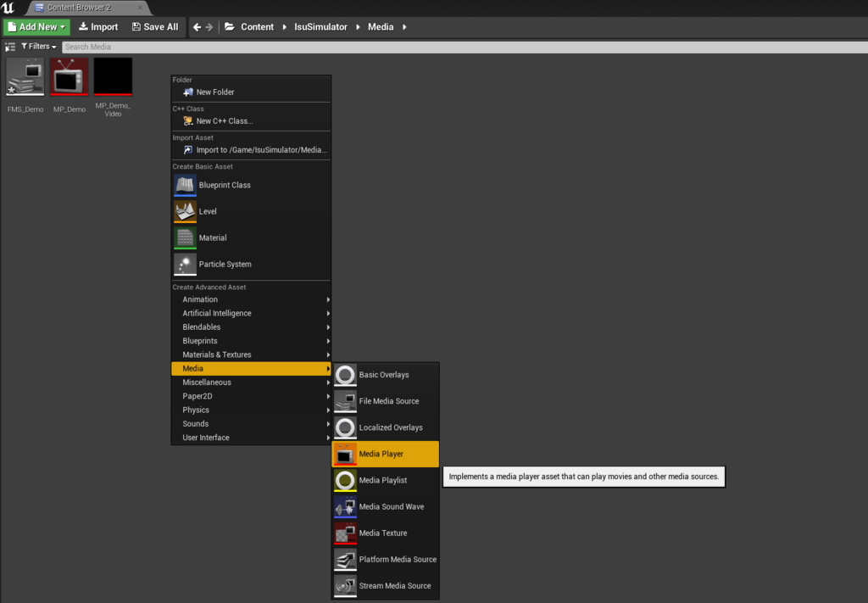The height and width of the screenshot is (603, 868).
Task: Open the Physics submenu
Action: [x=251, y=410]
